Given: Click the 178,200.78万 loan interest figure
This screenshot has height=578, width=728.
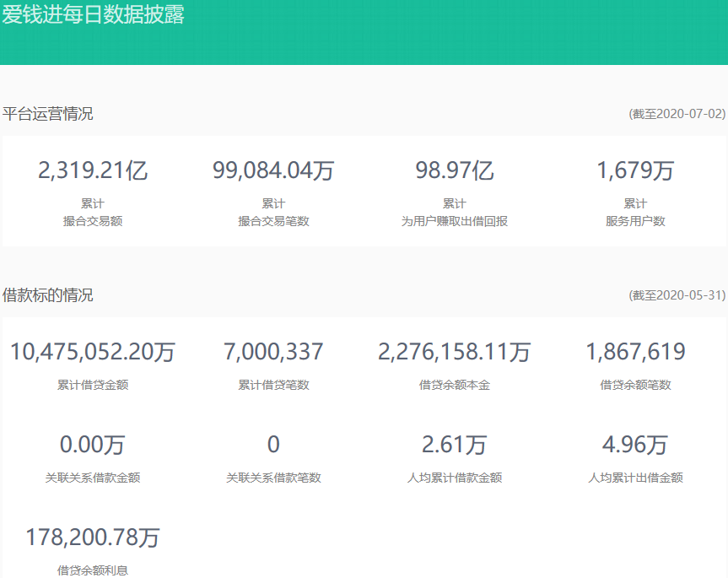Looking at the screenshot, I should click(93, 537).
